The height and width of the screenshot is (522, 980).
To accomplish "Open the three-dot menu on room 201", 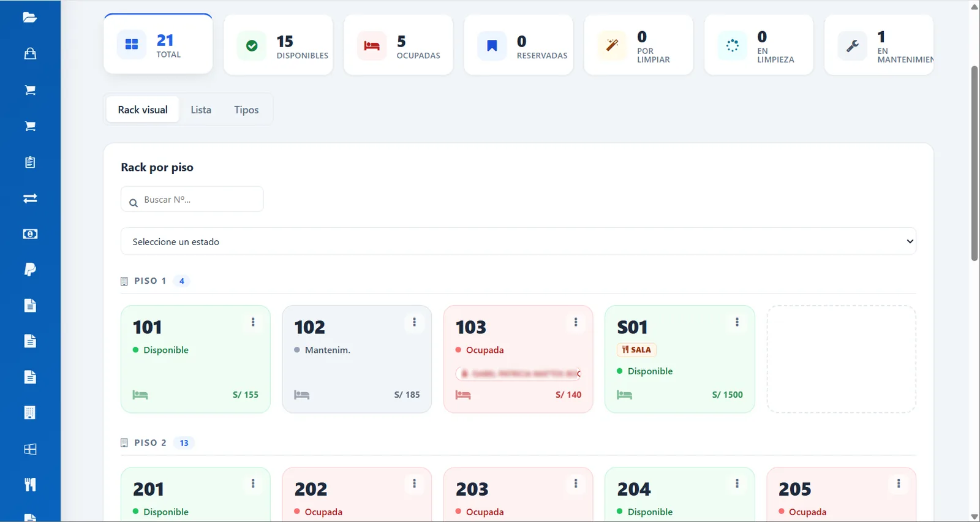I will click(253, 484).
